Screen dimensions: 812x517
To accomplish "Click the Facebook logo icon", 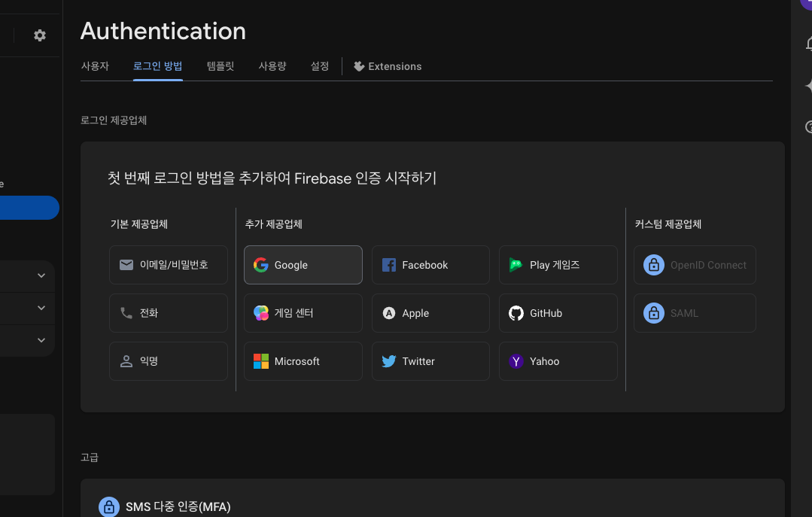I will point(389,265).
